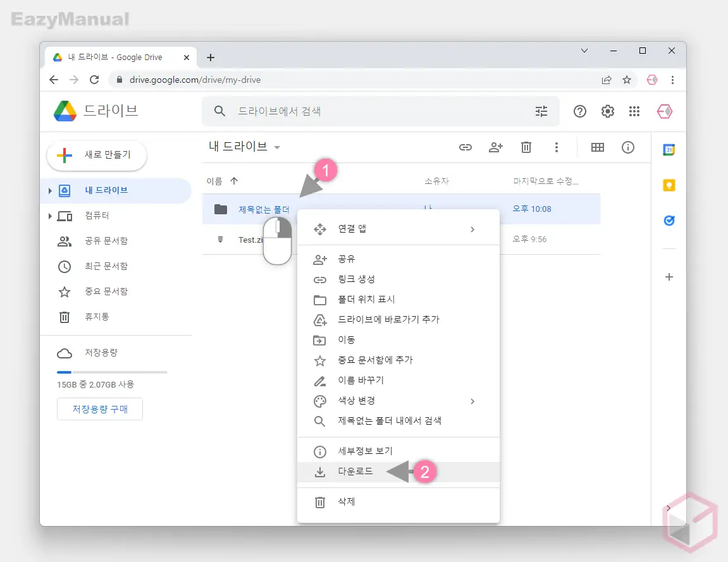This screenshot has width=728, height=562.
Task: Switch to grid view layout
Action: click(597, 147)
